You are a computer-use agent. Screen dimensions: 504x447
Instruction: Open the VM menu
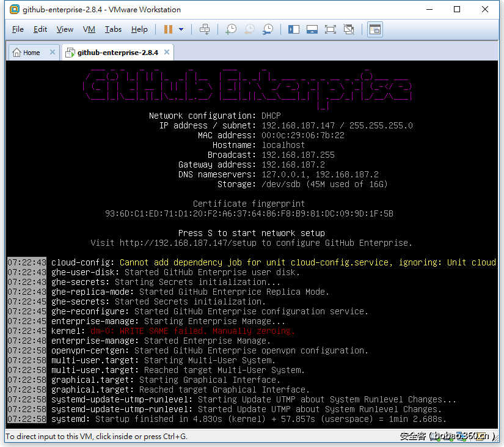pos(89,29)
